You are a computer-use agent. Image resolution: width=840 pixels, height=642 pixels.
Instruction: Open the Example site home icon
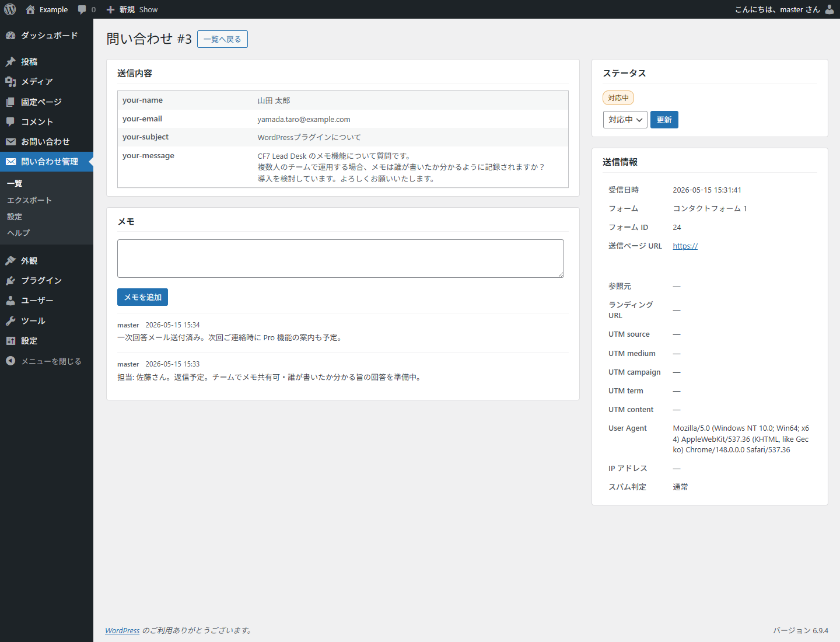[x=30, y=9]
